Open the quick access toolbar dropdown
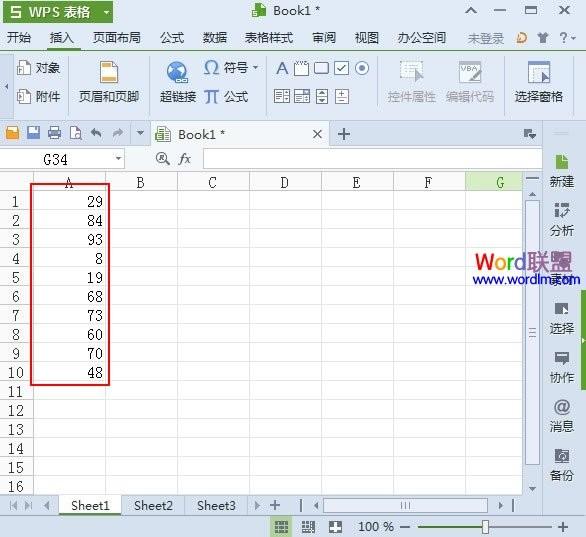Screen dimensions: 586x537 point(140,133)
